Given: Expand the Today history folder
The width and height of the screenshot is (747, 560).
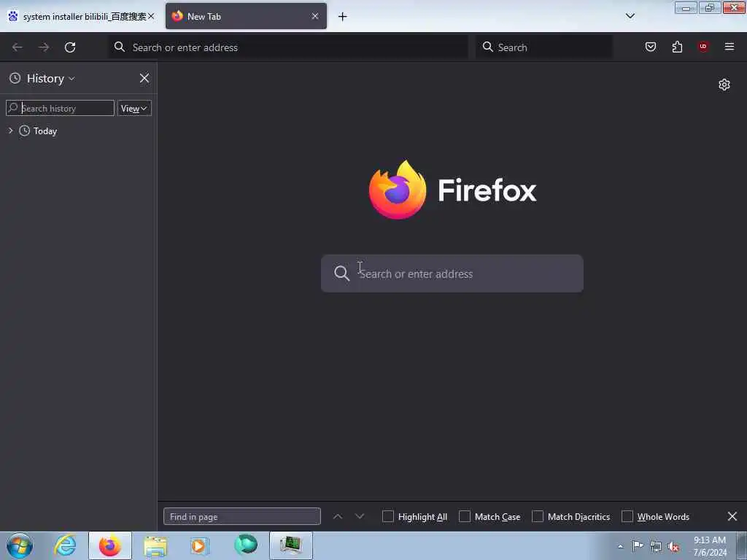Looking at the screenshot, I should coord(10,131).
